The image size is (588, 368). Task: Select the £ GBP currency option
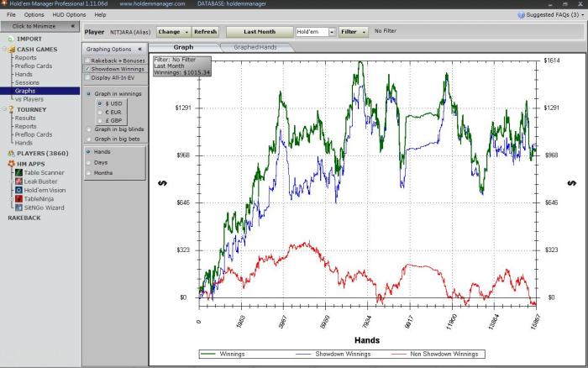point(100,120)
